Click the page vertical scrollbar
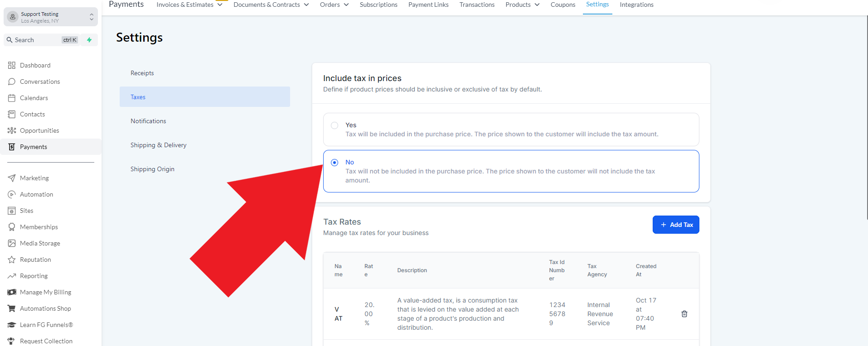This screenshot has width=868, height=346. 866,118
